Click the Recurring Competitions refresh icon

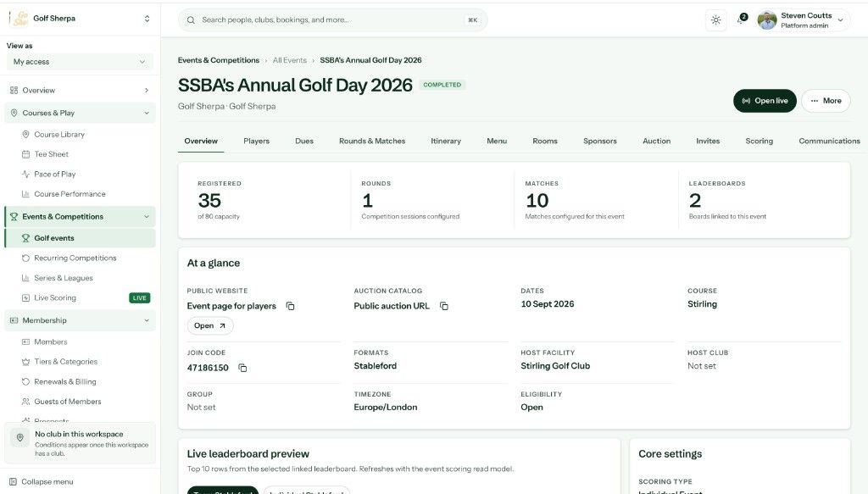tap(25, 258)
